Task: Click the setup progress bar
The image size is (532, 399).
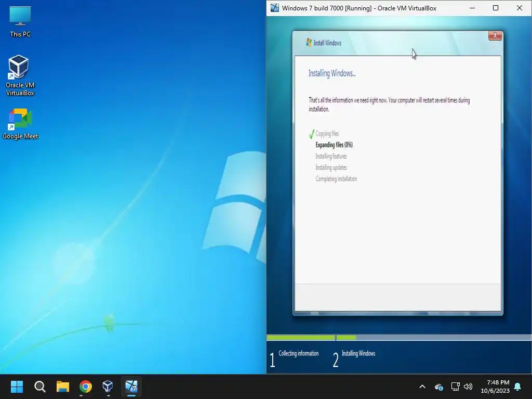Action: click(399, 338)
